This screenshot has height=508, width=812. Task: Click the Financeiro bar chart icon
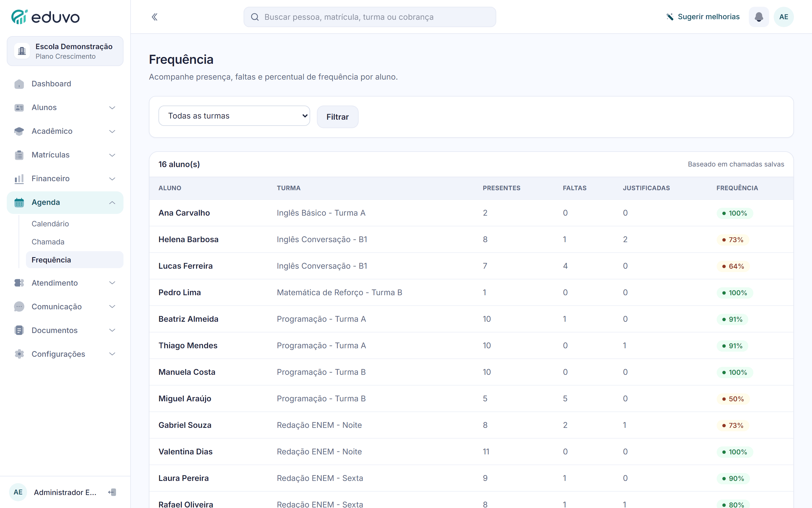[19, 179]
